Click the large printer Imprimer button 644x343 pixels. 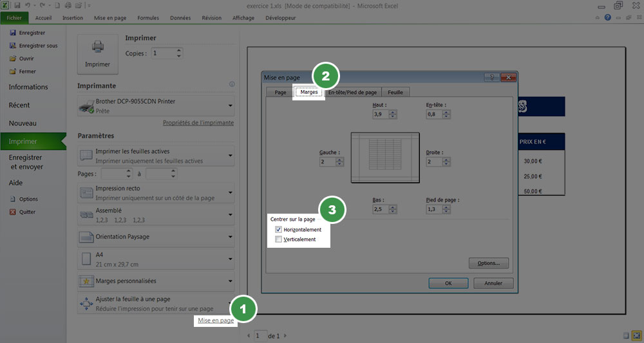pos(98,54)
